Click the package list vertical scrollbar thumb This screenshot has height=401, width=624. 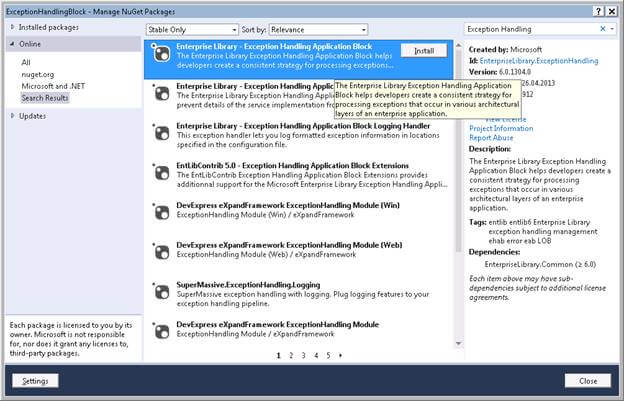[x=459, y=150]
